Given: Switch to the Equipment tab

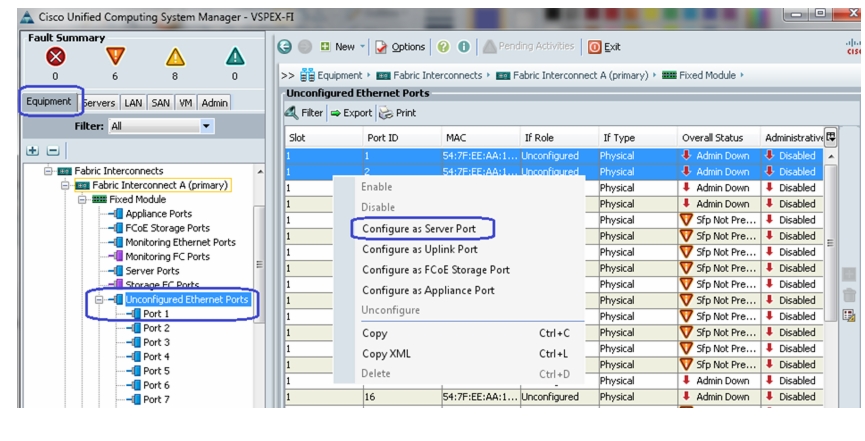Looking at the screenshot, I should [49, 102].
